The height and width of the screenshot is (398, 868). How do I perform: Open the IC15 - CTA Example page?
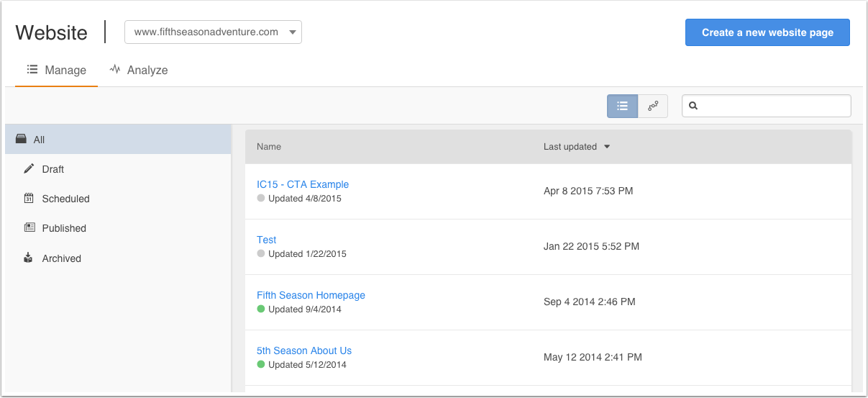pos(303,184)
